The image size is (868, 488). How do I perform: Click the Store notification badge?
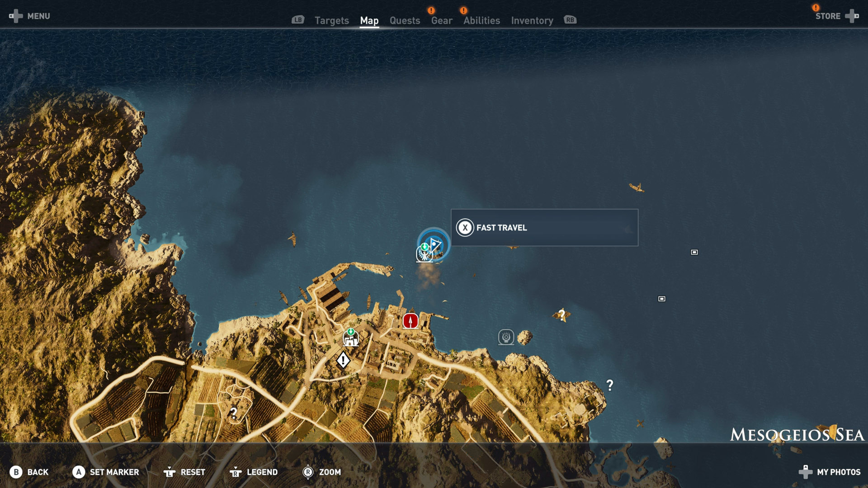coord(816,7)
